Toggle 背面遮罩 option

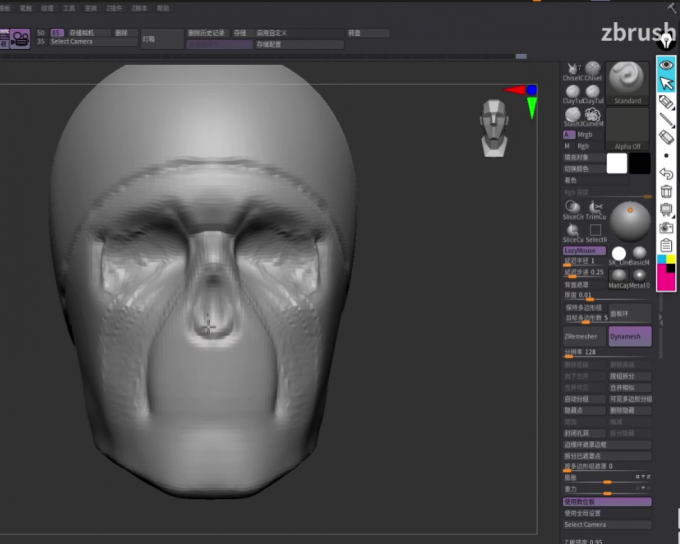point(584,285)
